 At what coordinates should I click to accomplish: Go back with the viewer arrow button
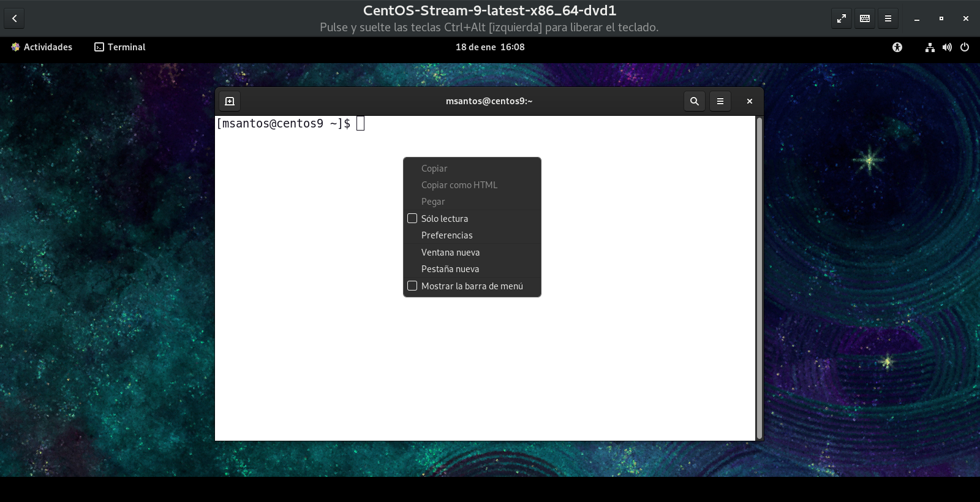[14, 18]
